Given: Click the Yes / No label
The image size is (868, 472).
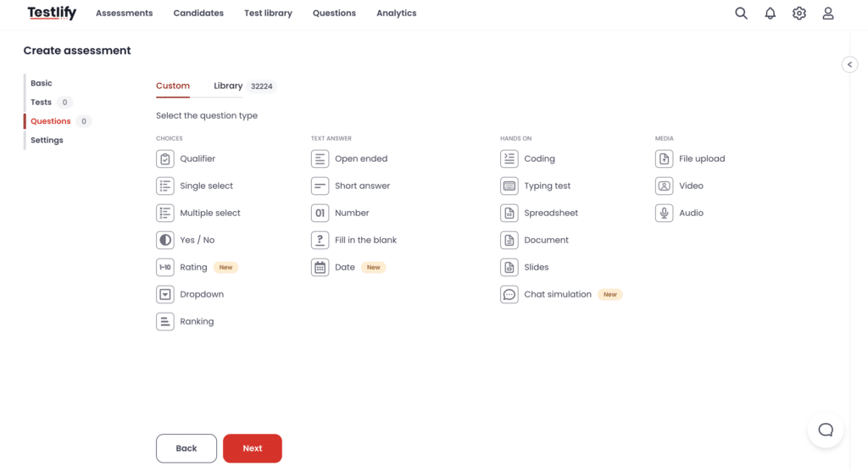Looking at the screenshot, I should pyautogui.click(x=197, y=240).
